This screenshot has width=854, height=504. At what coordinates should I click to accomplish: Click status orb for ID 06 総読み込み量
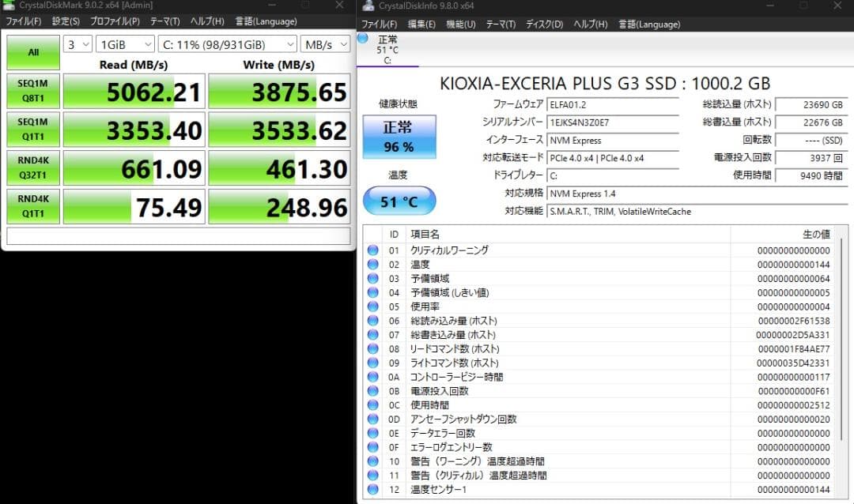pyautogui.click(x=372, y=321)
